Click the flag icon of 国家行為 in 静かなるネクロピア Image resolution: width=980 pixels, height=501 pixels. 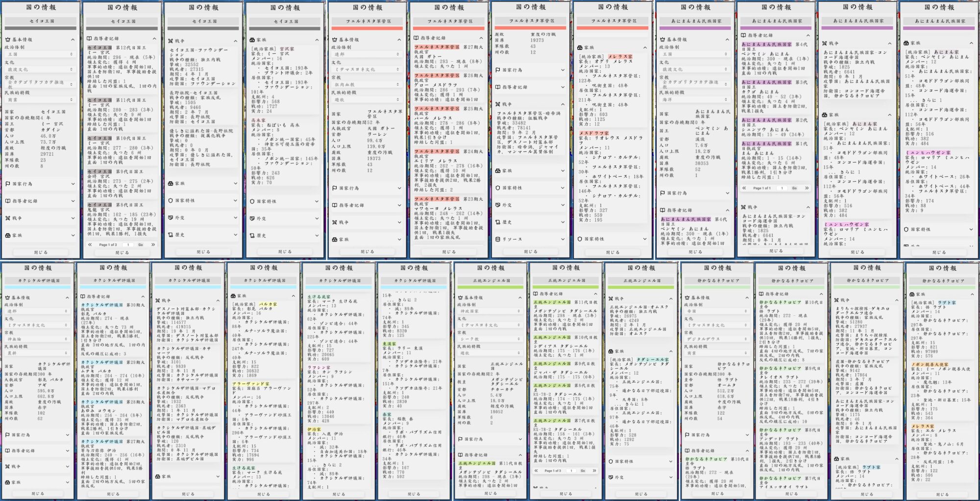tap(686, 435)
